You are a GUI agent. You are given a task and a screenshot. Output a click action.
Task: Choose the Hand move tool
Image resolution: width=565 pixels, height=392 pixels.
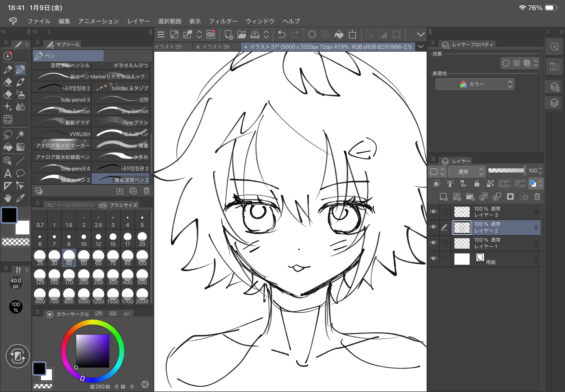pyautogui.click(x=8, y=198)
